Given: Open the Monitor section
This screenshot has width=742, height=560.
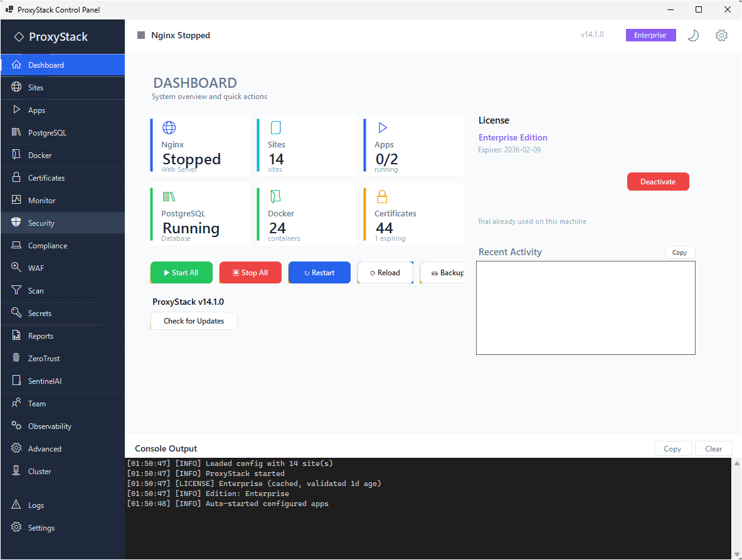Looking at the screenshot, I should 43,200.
